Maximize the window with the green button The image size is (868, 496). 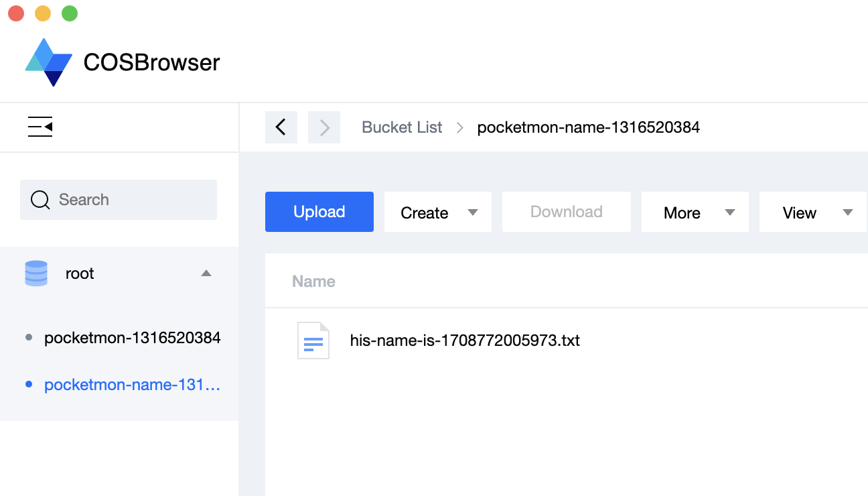[70, 13]
